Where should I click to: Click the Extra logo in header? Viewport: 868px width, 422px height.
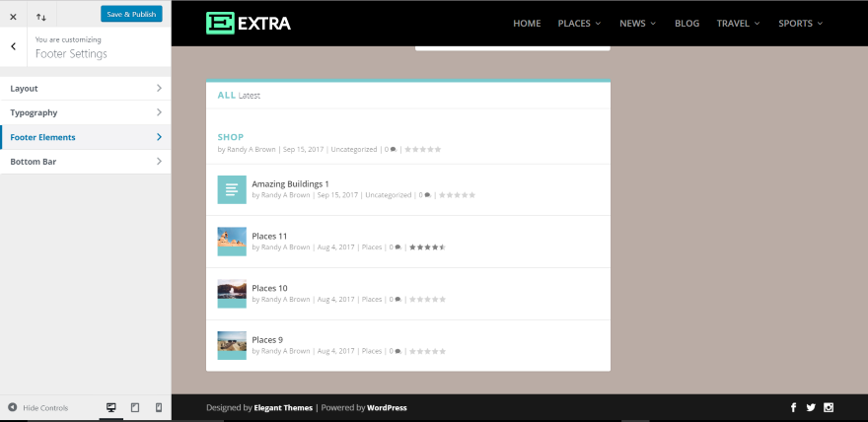coord(249,24)
